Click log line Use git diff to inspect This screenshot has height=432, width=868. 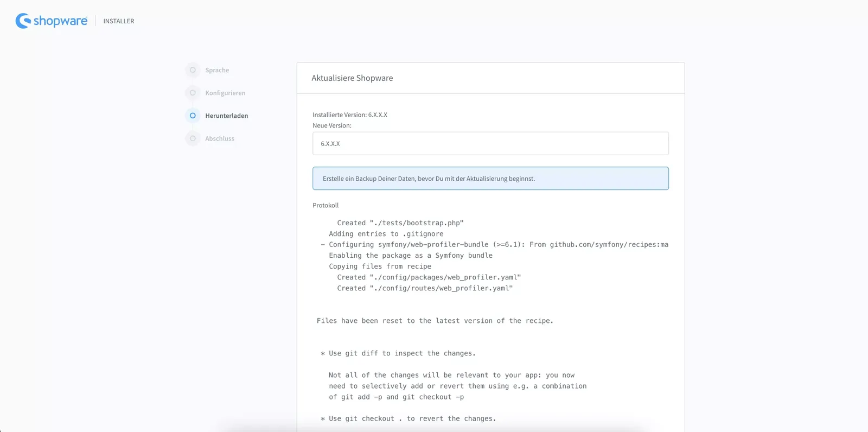[x=398, y=353]
